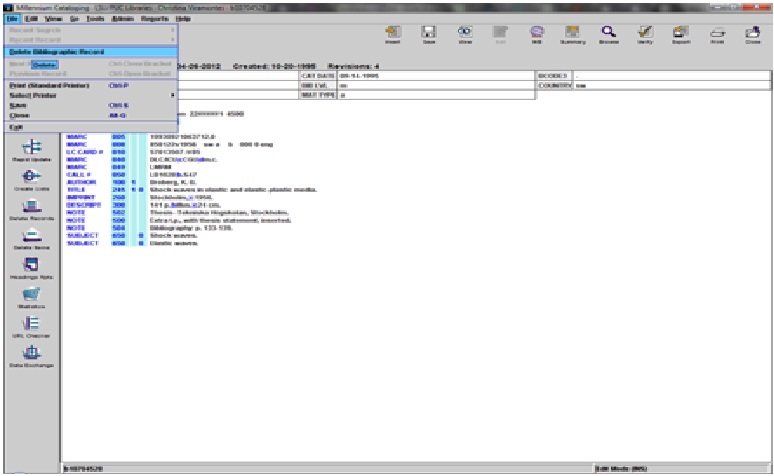
Task: Open Rapid Update in the sidebar
Action: 30,150
